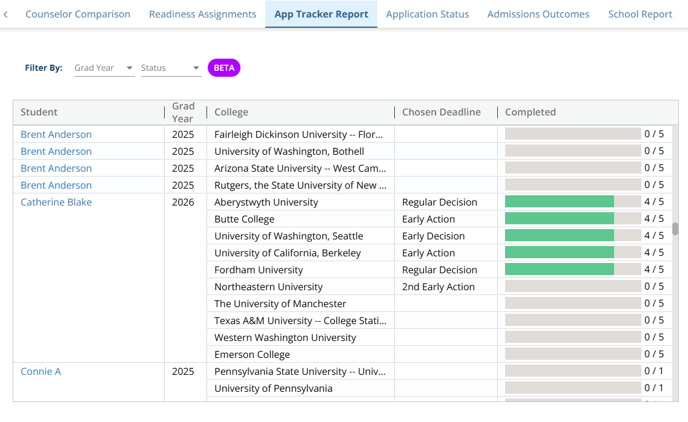Image resolution: width=688 pixels, height=422 pixels.
Task: Click 4 / 5 count for University of Washington, Seattle
Action: tap(654, 236)
